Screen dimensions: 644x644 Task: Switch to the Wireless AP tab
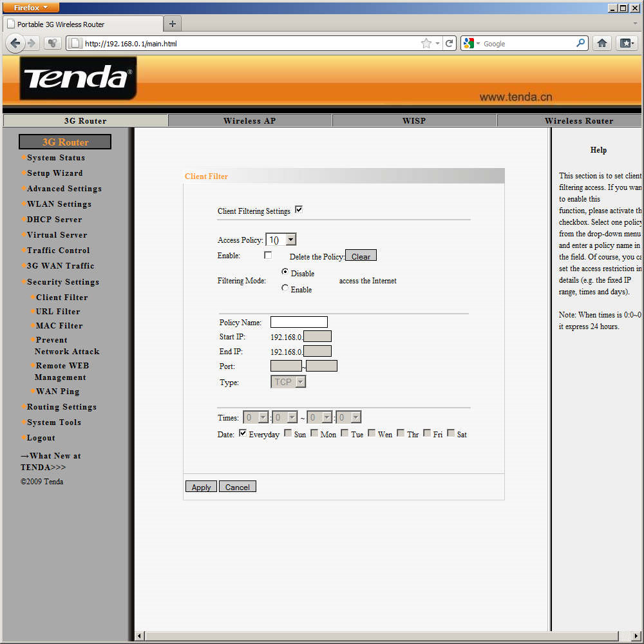pos(250,120)
